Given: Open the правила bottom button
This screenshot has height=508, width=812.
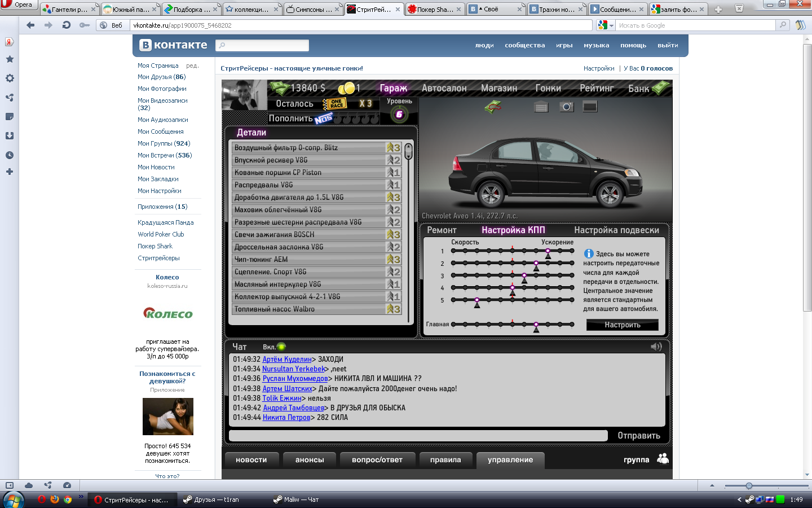Looking at the screenshot, I should tap(445, 460).
